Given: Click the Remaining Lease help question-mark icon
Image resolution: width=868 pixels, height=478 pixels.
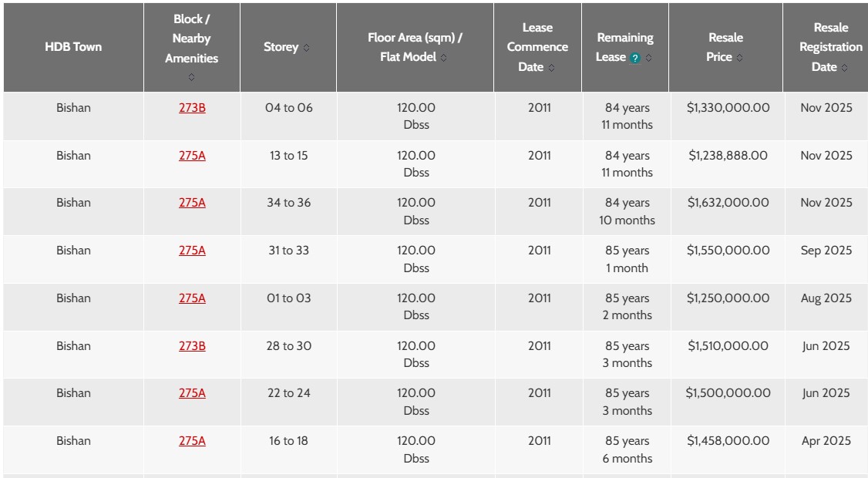Looking at the screenshot, I should pos(634,58).
